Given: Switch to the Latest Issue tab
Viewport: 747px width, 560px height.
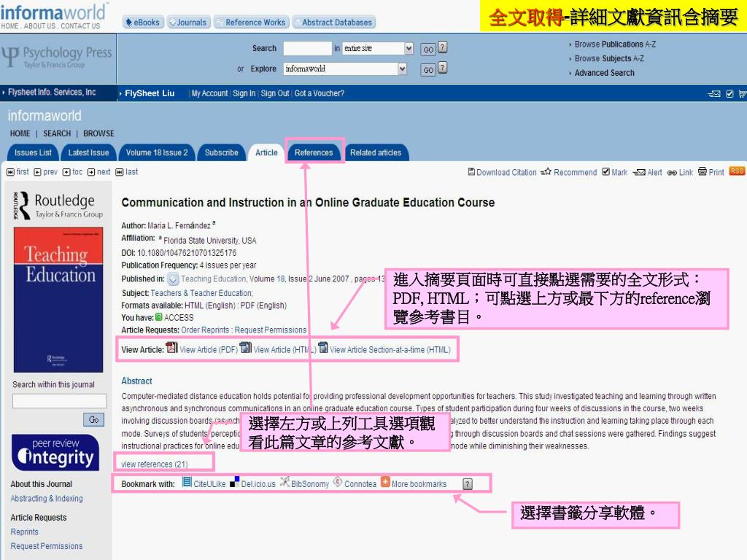Looking at the screenshot, I should (x=88, y=152).
